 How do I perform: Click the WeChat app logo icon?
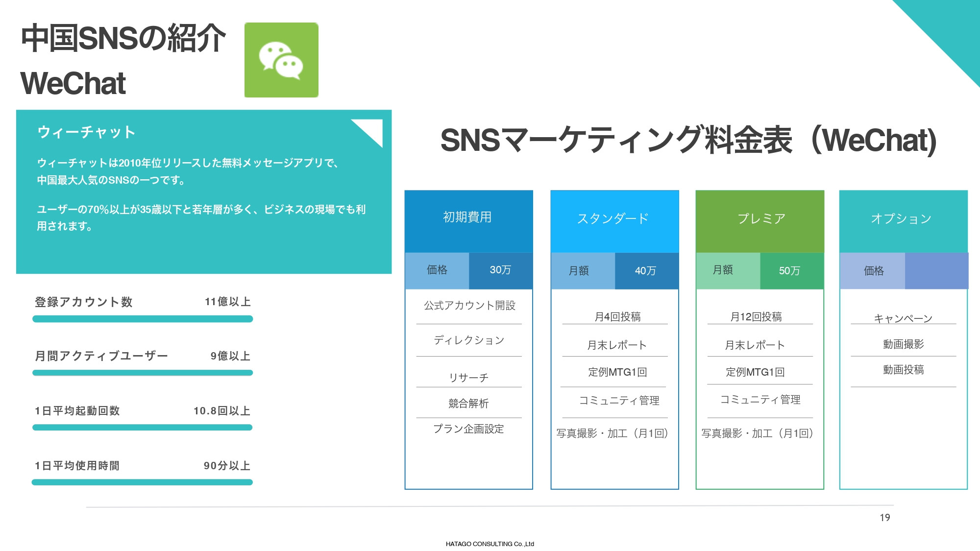(x=282, y=60)
